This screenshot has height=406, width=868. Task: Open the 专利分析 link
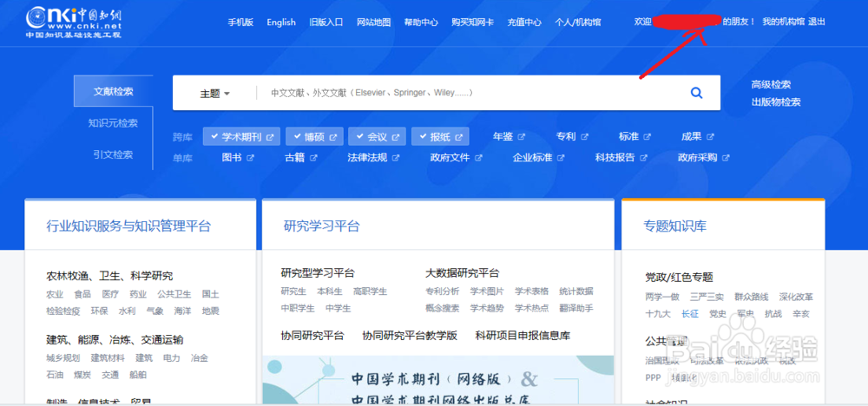443,291
